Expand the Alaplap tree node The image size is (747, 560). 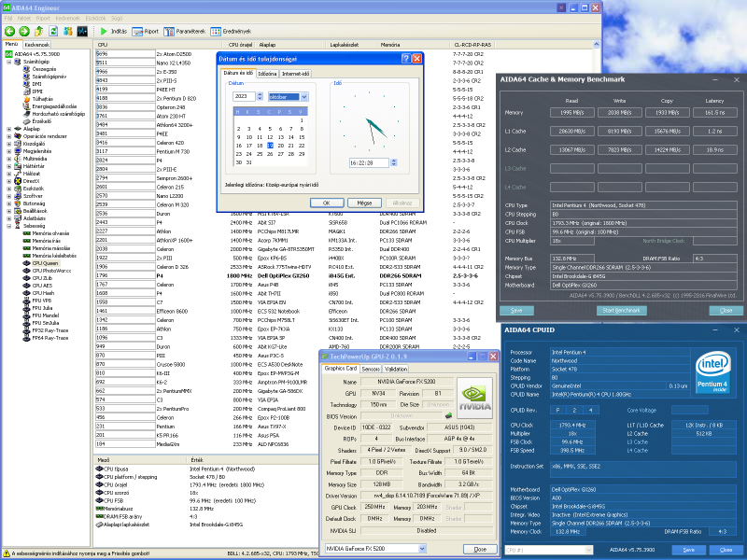click(x=8, y=129)
